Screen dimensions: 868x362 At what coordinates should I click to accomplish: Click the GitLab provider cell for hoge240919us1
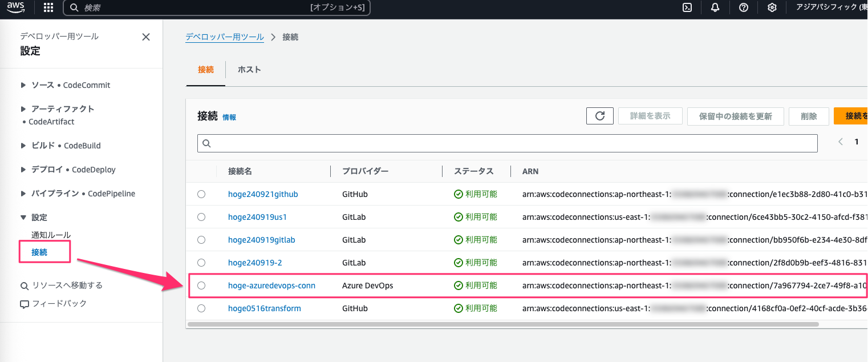(354, 217)
